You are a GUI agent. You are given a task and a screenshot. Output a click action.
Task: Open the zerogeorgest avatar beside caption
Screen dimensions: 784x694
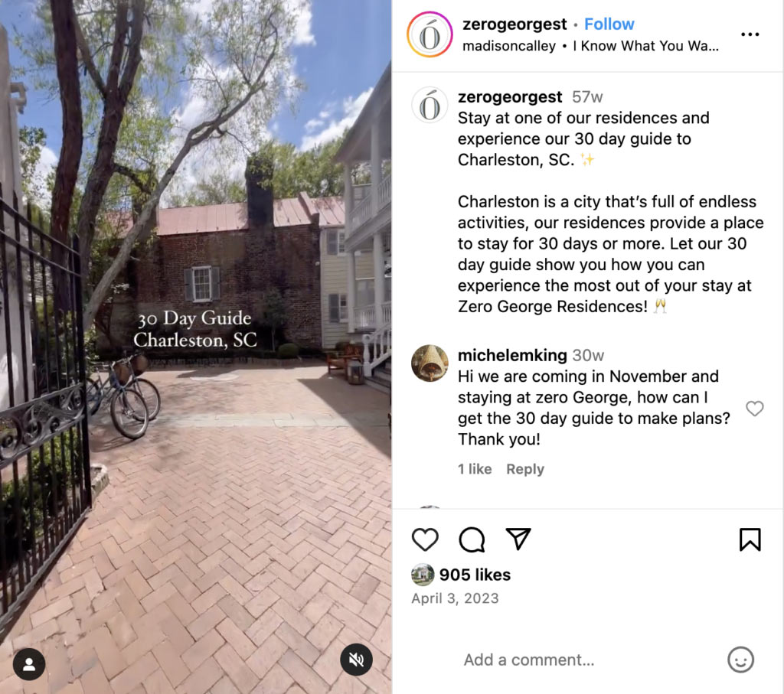[430, 105]
